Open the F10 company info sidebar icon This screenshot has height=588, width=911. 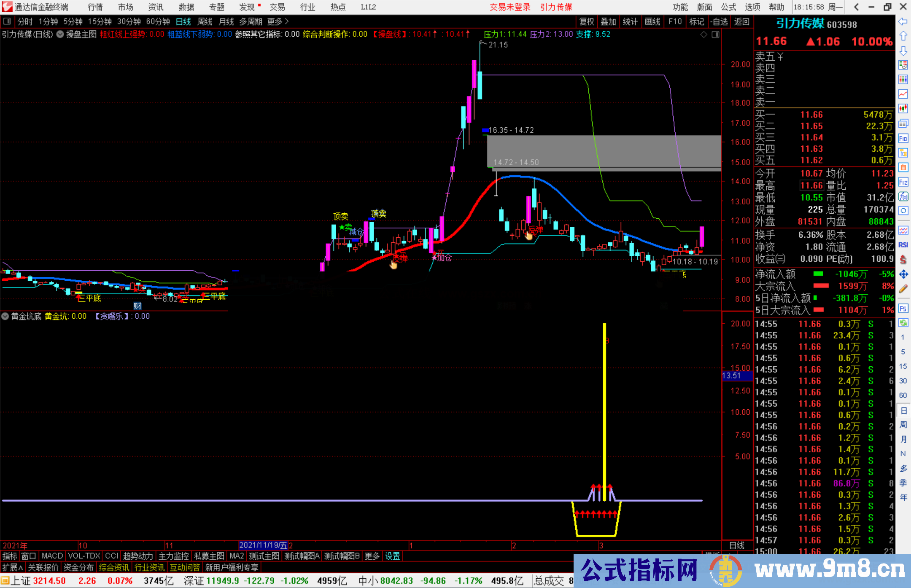903,138
